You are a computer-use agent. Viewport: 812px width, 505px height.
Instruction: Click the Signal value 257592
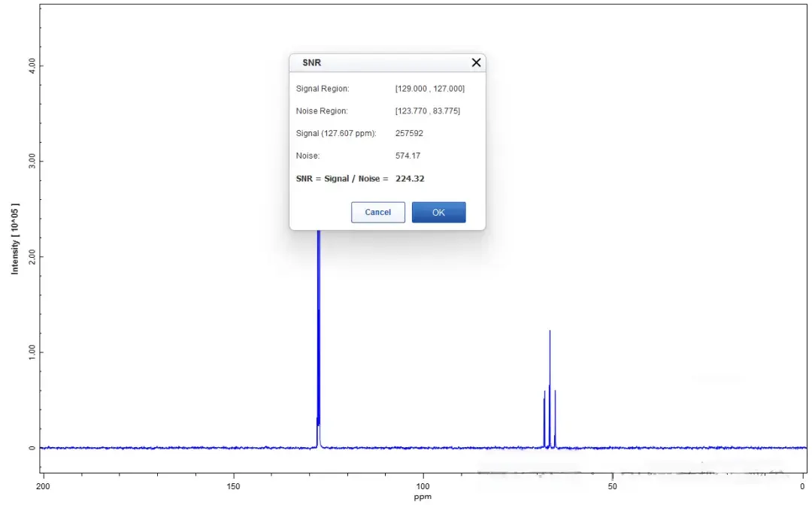[x=410, y=133]
